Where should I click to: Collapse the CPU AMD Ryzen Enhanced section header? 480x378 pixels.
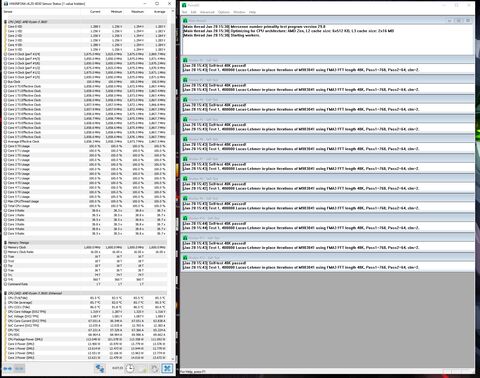(x=85, y=293)
